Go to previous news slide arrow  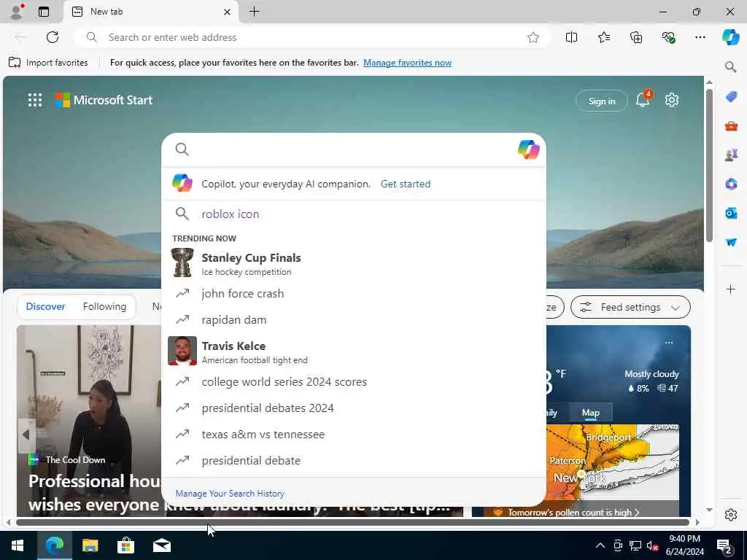point(26,435)
